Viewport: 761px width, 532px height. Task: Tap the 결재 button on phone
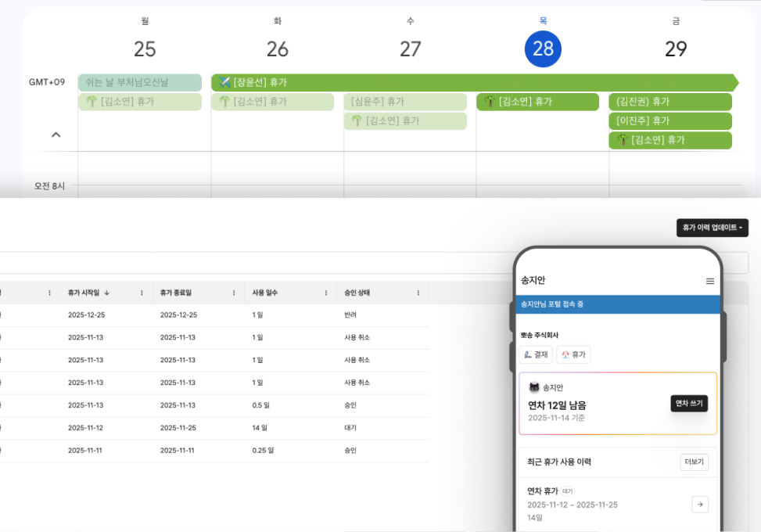pos(536,354)
